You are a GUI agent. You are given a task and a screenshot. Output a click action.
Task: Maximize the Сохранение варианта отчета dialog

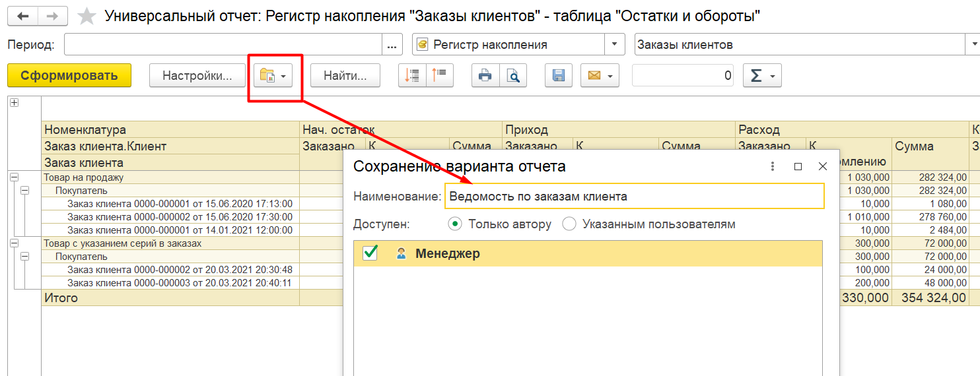[x=798, y=167]
